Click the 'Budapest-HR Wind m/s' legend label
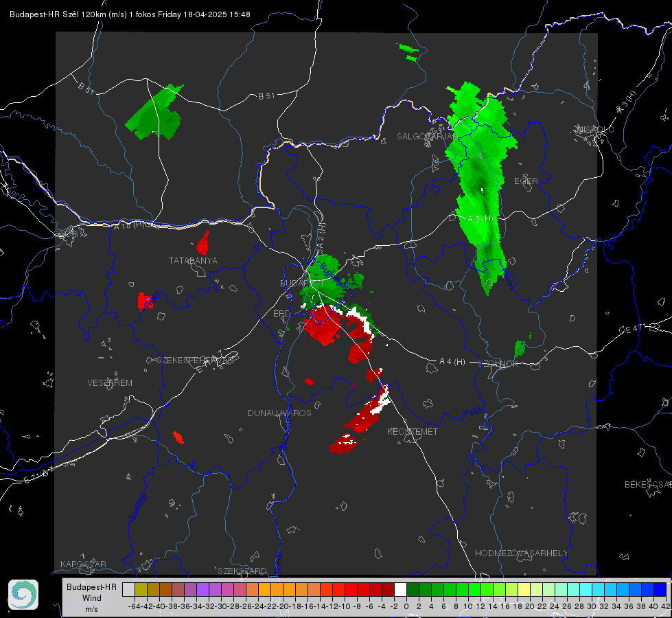The image size is (672, 618). point(91,597)
